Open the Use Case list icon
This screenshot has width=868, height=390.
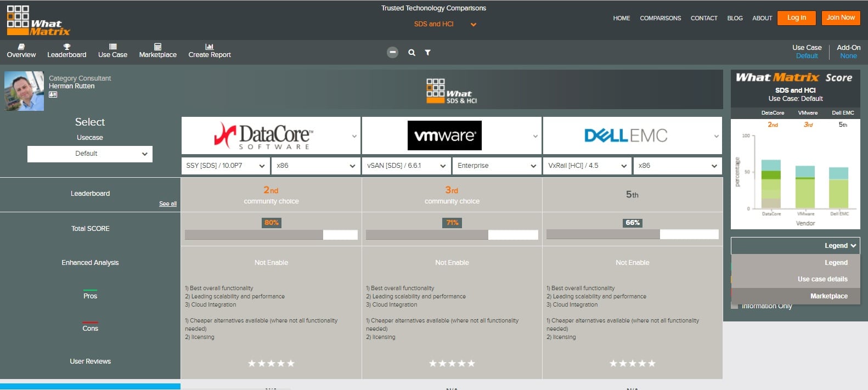pos(112,47)
